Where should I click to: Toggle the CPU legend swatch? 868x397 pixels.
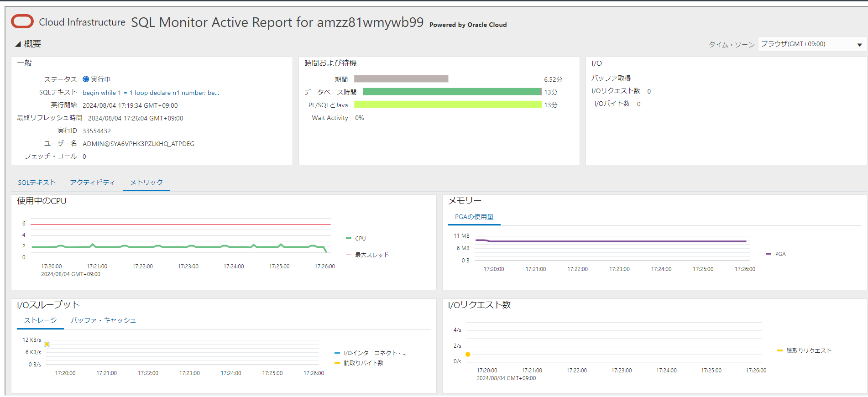pos(349,239)
